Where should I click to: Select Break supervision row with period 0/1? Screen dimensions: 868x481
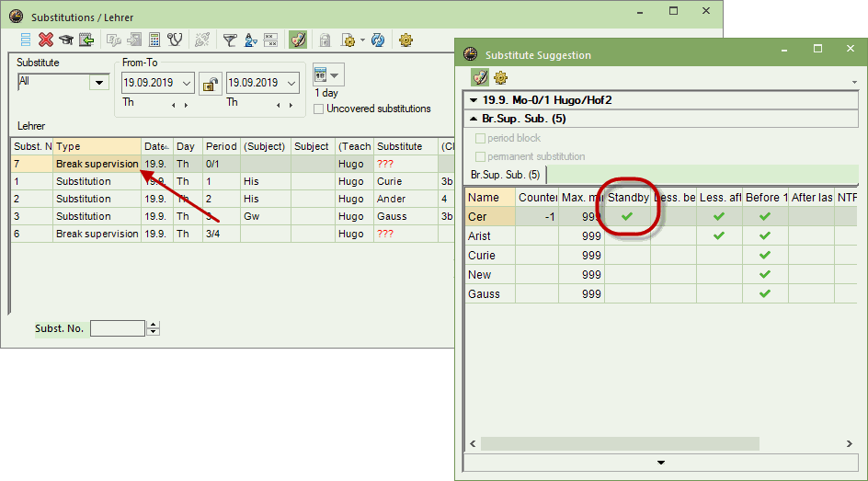point(232,164)
